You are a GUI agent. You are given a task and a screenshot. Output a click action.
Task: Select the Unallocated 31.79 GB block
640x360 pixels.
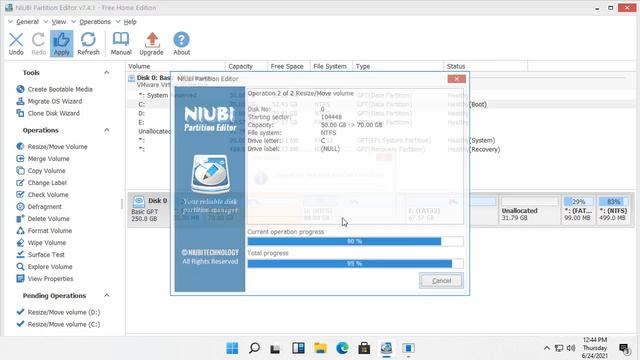pos(529,210)
